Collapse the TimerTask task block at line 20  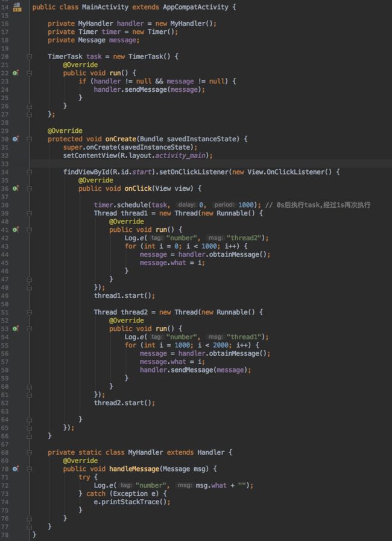(30, 56)
